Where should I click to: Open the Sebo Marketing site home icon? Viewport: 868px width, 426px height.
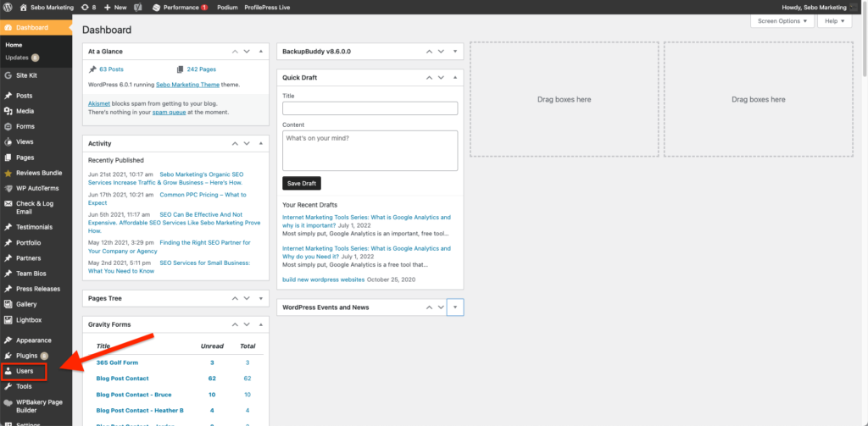23,7
